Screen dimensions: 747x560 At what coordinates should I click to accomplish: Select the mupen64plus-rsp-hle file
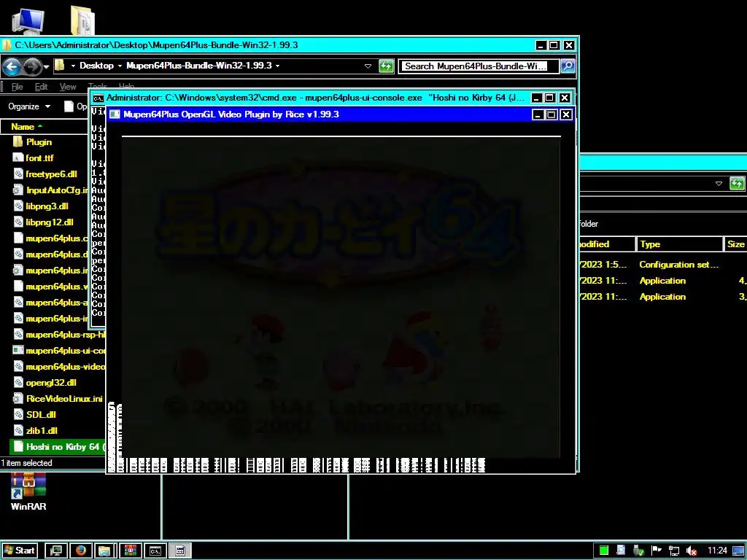point(65,335)
